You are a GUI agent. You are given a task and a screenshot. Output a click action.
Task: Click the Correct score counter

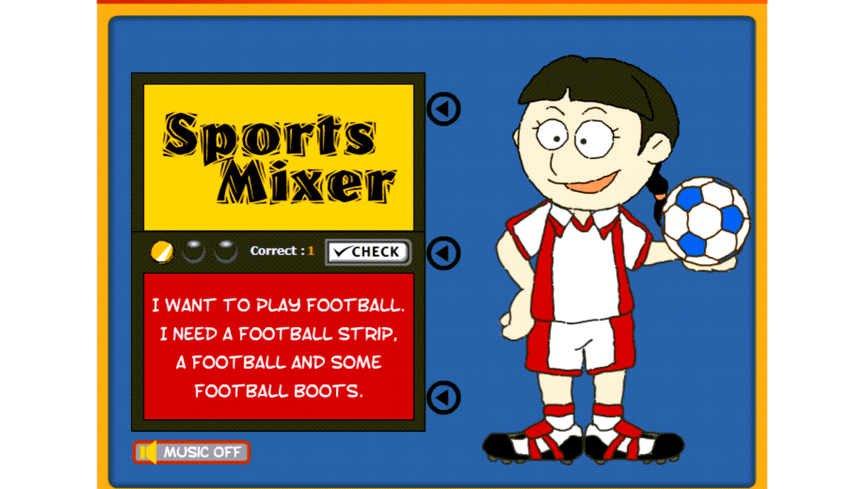pos(282,251)
